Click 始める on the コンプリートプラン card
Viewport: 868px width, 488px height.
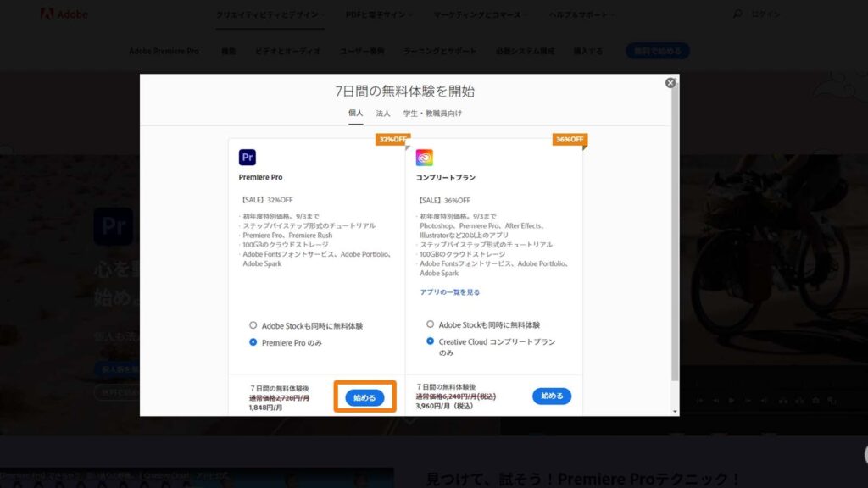pyautogui.click(x=551, y=396)
